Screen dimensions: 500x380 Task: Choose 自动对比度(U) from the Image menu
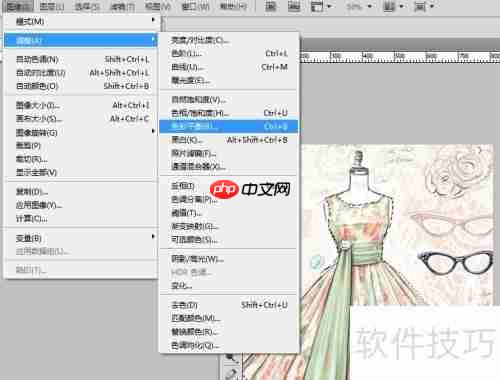pyautogui.click(x=80, y=73)
